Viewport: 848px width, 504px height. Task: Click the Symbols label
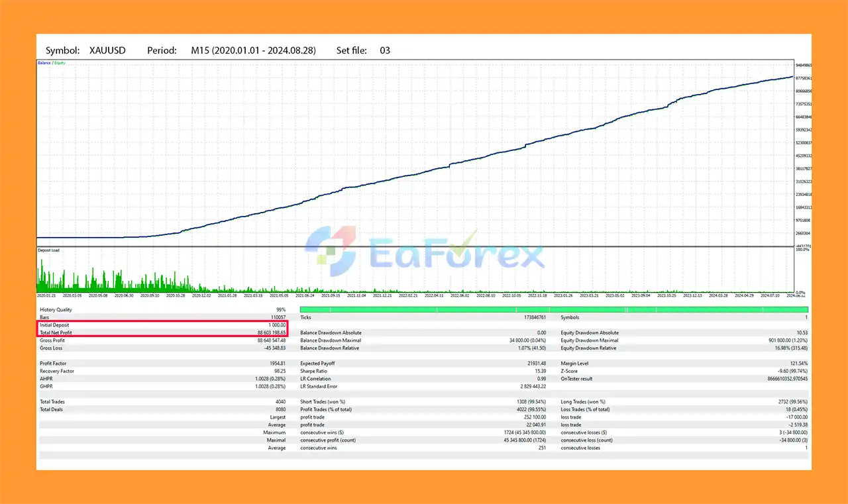[x=570, y=318]
